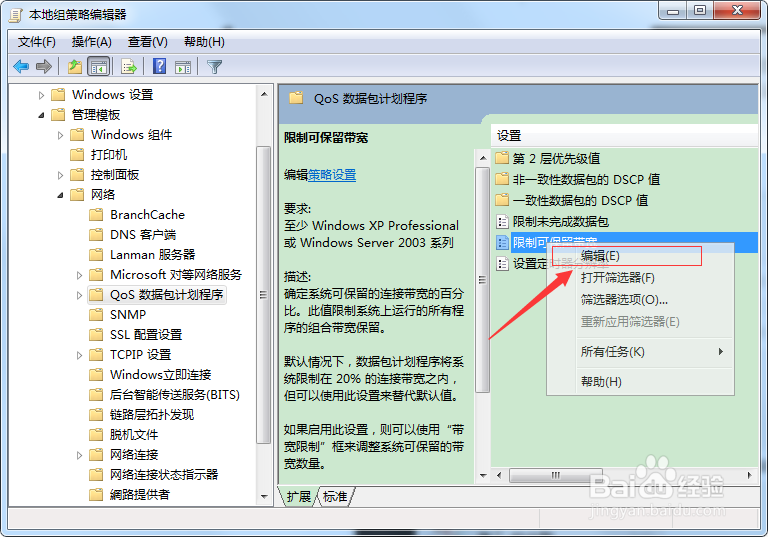Screen dimensions: 768x537
Task: Click the Export list toolbar icon
Action: tap(129, 66)
